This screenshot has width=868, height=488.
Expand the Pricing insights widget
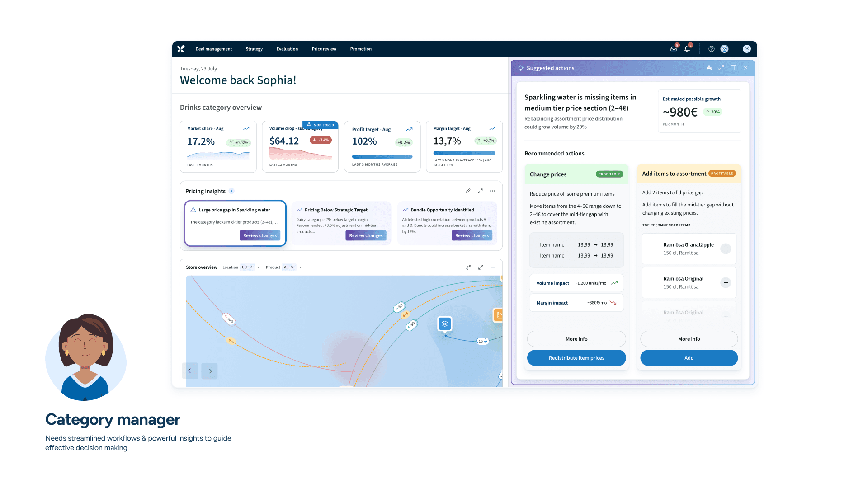pyautogui.click(x=480, y=191)
